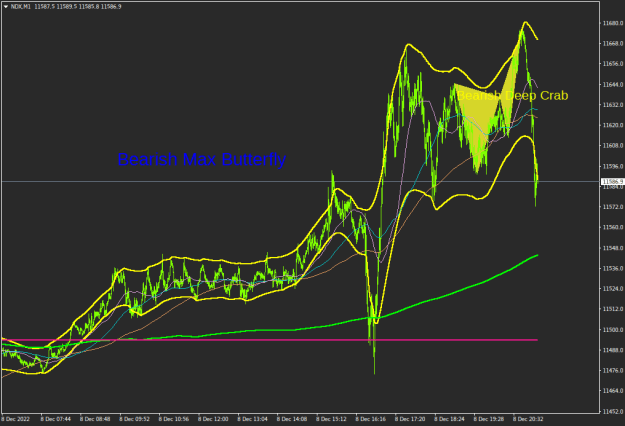Click the 11500.0 price axis label
The height and width of the screenshot is (426, 625).
(x=613, y=330)
